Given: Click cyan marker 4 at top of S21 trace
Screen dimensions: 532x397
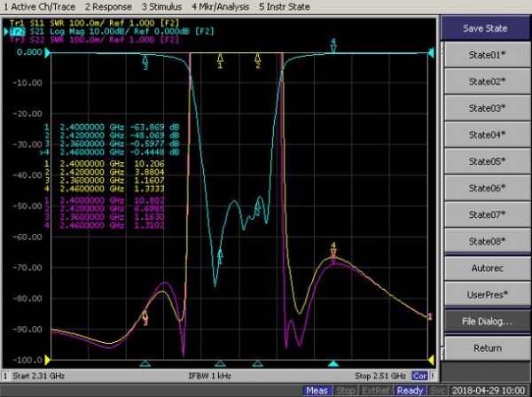Looking at the screenshot, I should 333,46.
